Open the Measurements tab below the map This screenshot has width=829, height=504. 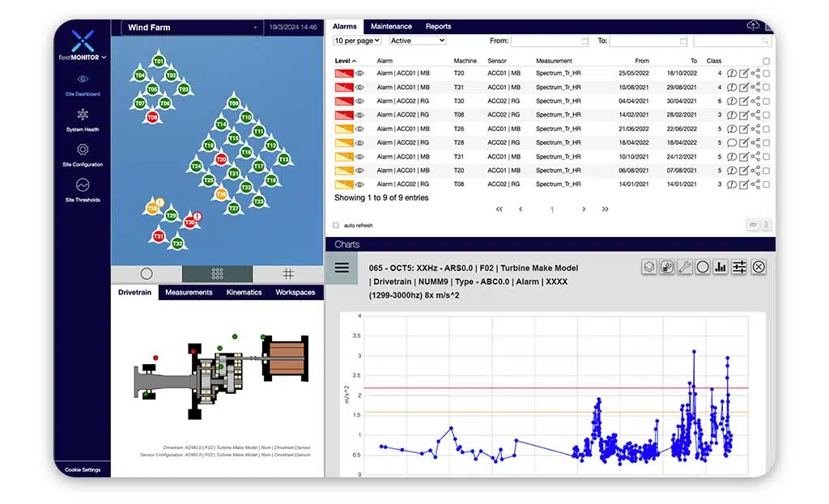[x=189, y=292]
